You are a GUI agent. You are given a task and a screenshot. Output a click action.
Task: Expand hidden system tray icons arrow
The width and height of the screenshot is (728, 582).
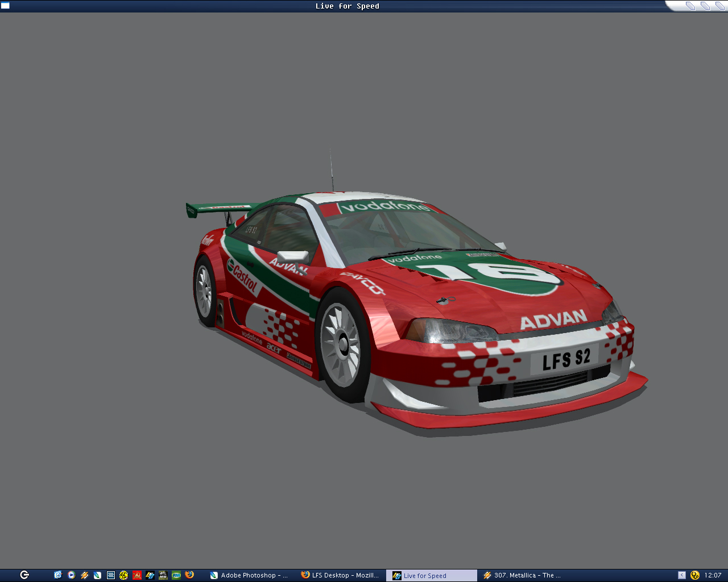[681, 575]
